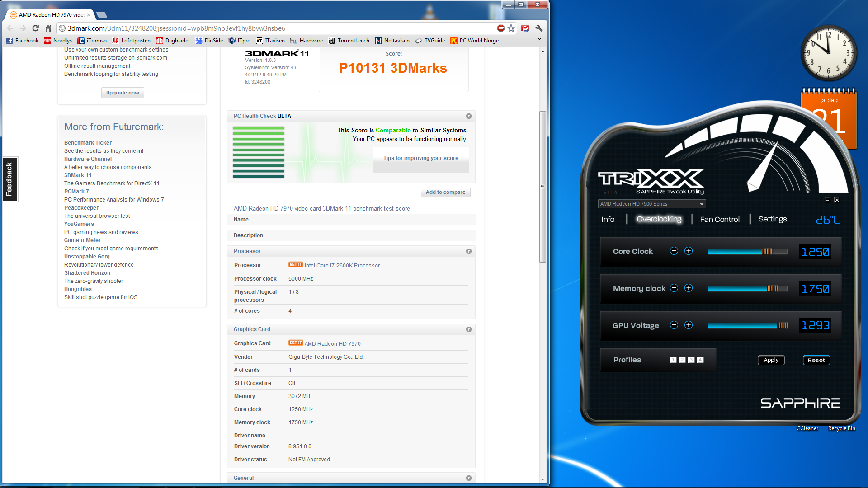This screenshot has height=488, width=868.
Task: Open the Facebook bookmark
Action: [x=23, y=41]
